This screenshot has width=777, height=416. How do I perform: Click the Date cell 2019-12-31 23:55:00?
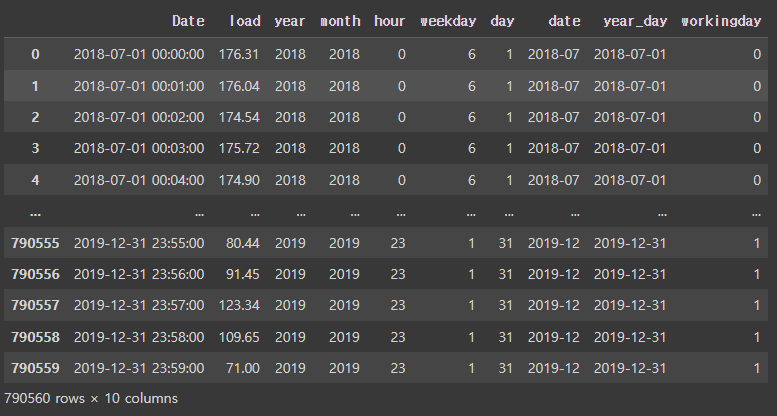click(139, 243)
